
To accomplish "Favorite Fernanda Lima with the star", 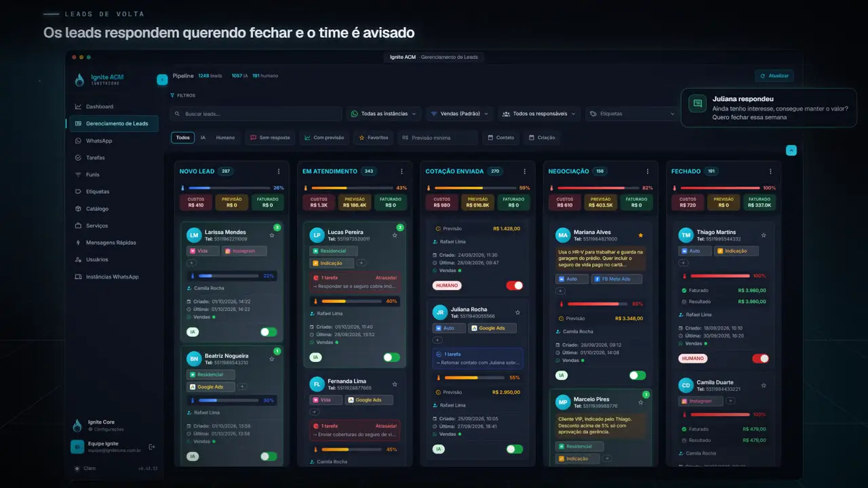I will coord(395,384).
